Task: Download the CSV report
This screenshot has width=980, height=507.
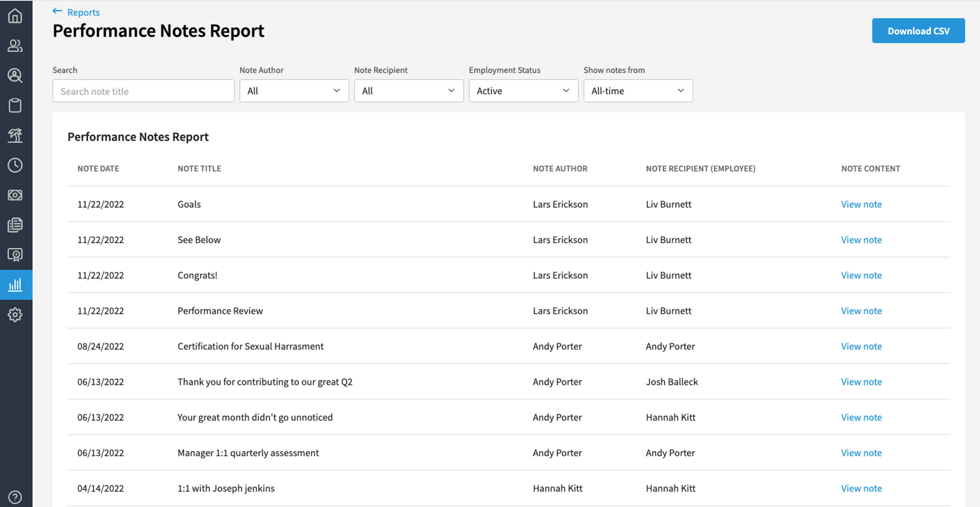Action: (918, 31)
